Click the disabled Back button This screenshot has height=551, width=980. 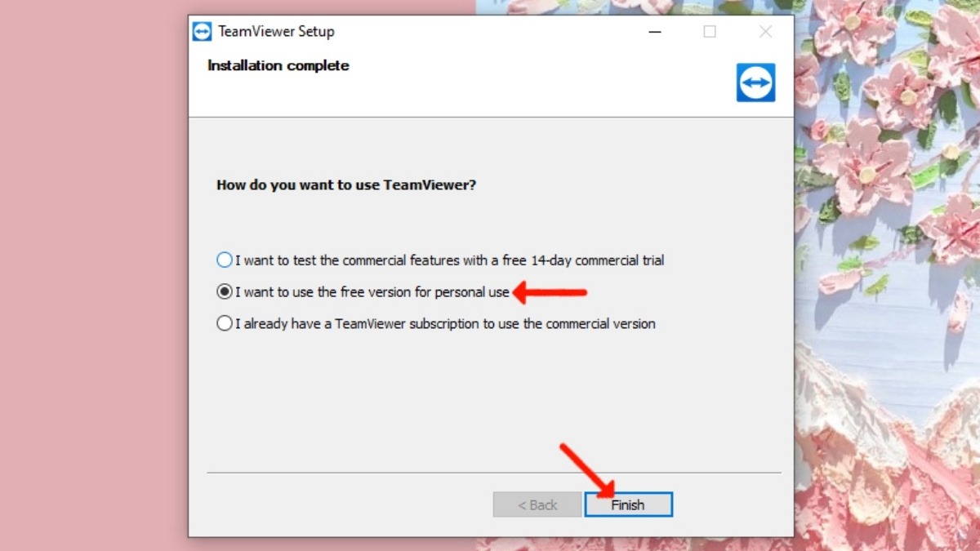coord(537,504)
